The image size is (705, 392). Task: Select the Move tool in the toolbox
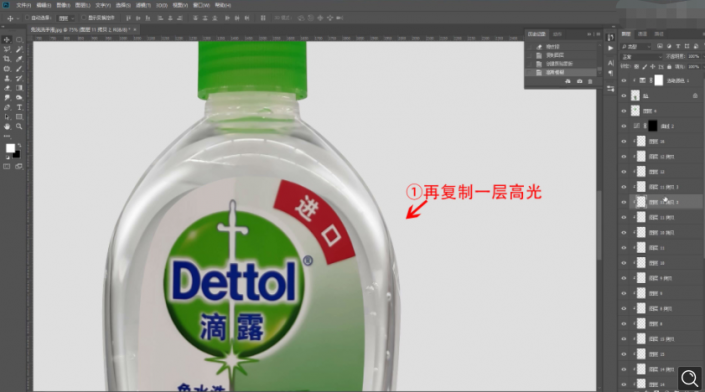(7, 40)
